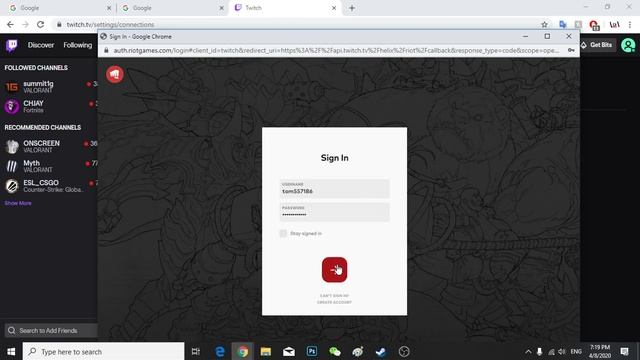Open the Windows Start menu
640x360 pixels.
pyautogui.click(x=11, y=351)
